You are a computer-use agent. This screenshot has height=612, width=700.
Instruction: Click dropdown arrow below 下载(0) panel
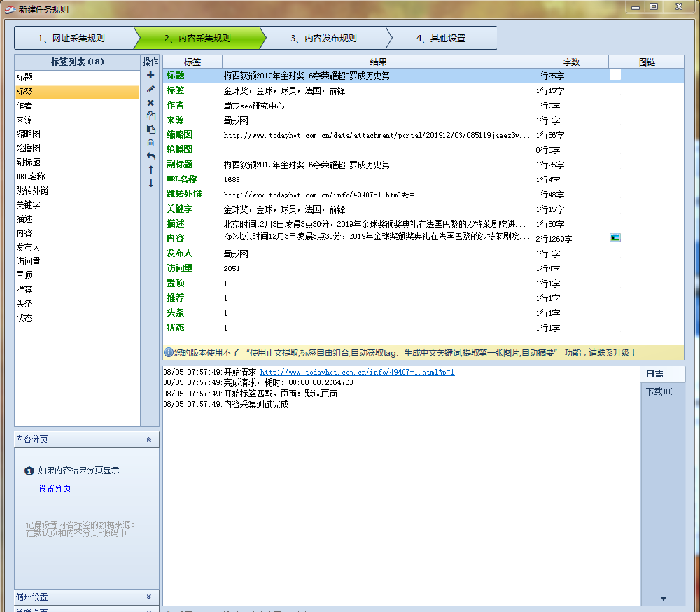tap(663, 599)
